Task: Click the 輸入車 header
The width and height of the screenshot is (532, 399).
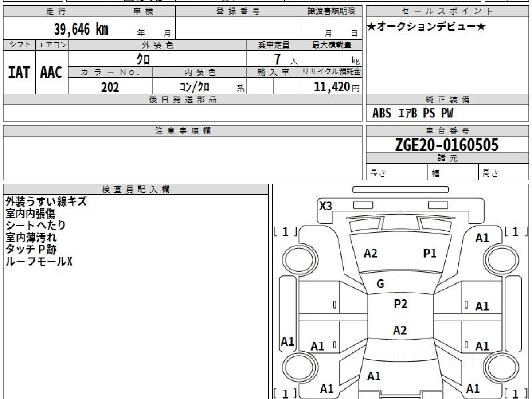Action: 274,72
